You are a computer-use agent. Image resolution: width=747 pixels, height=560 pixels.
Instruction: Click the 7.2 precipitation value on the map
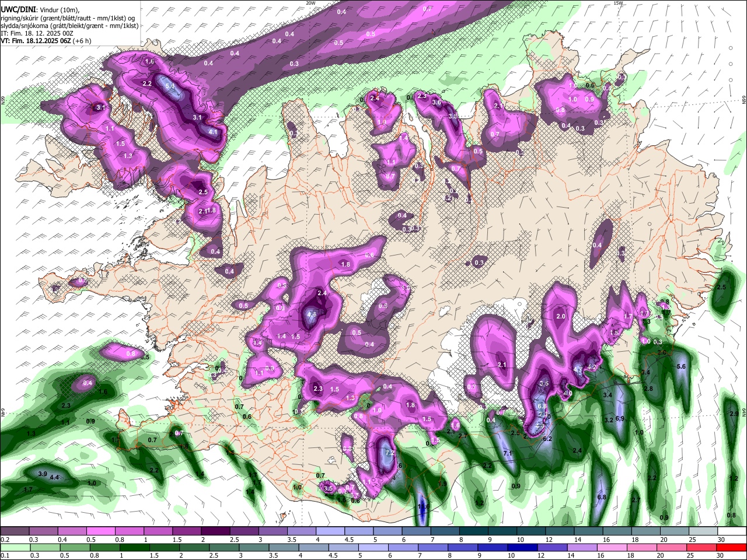390,453
